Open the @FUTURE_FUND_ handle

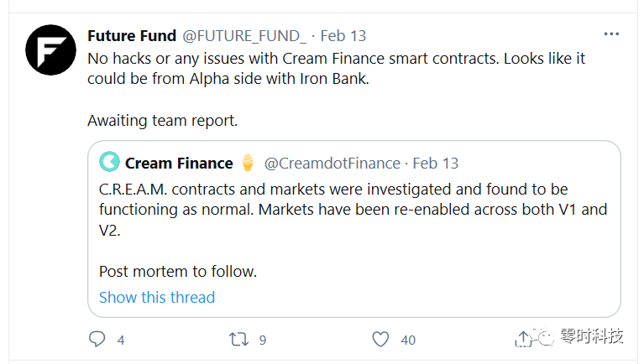tap(244, 36)
